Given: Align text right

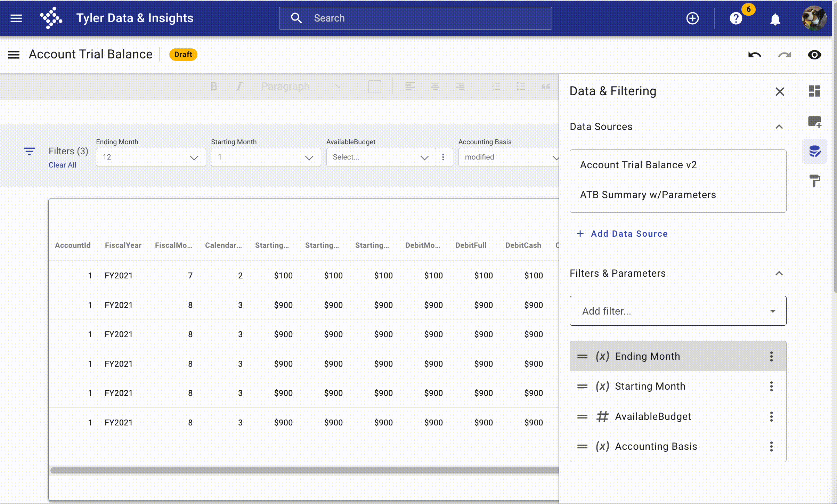Looking at the screenshot, I should coord(460,87).
